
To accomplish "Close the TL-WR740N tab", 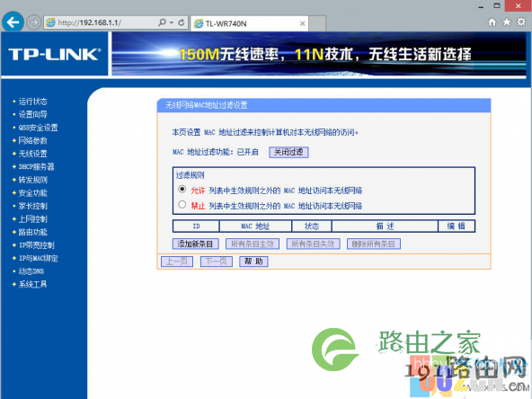I will tap(302, 23).
